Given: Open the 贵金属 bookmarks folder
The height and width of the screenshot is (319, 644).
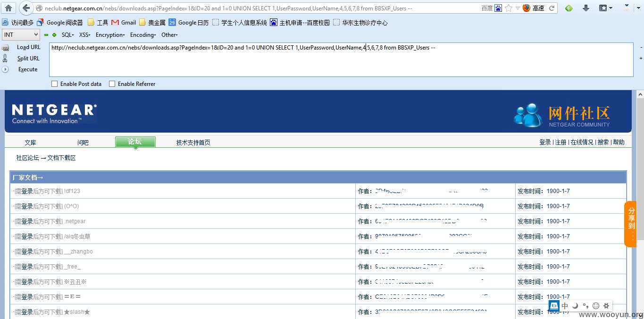Looking at the screenshot, I should pos(152,22).
